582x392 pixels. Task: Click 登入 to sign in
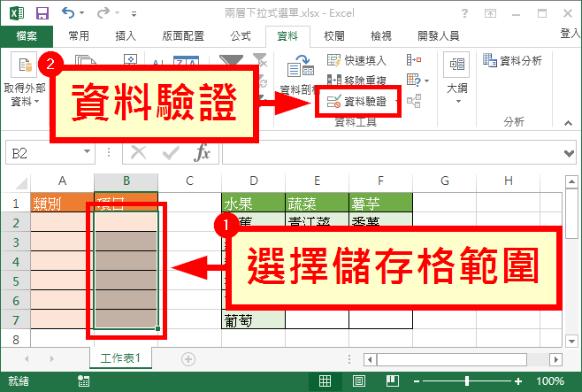pyautogui.click(x=571, y=34)
